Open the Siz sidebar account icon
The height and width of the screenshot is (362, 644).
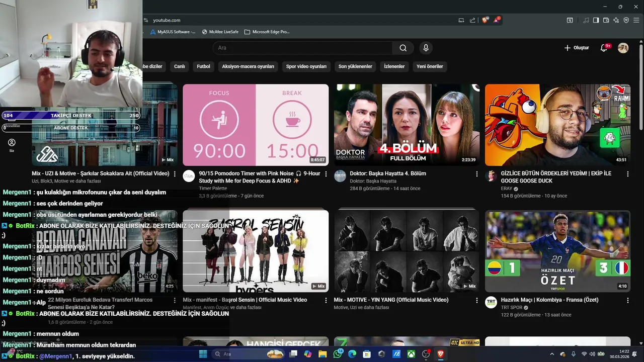pyautogui.click(x=12, y=145)
